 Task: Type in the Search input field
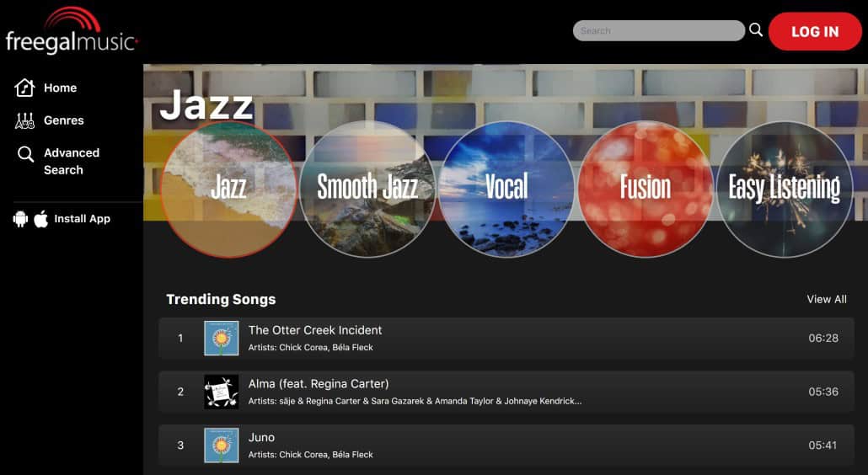657,31
